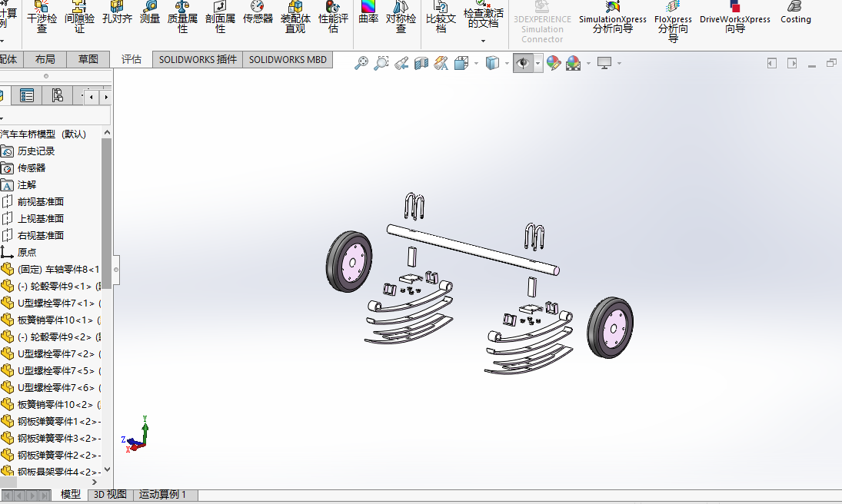The width and height of the screenshot is (842, 504).
Task: Click feature tree scroll up arrow
Action: coord(107,133)
